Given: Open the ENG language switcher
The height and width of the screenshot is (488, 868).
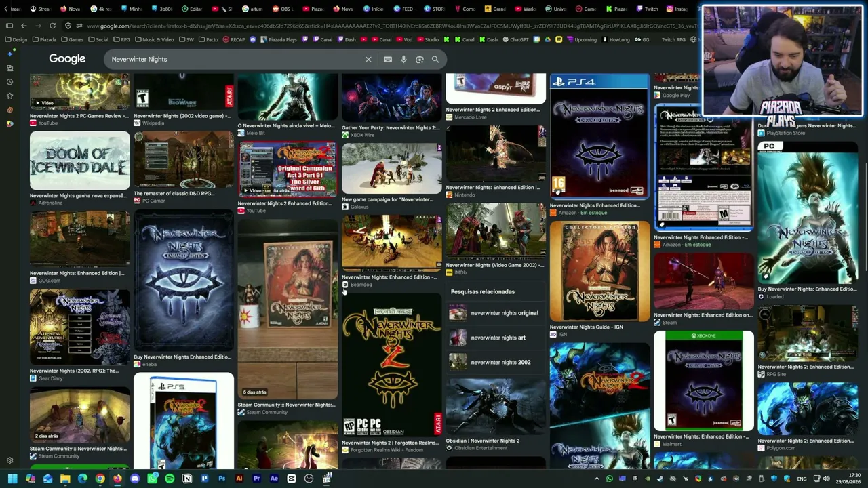Looking at the screenshot, I should click(x=802, y=479).
